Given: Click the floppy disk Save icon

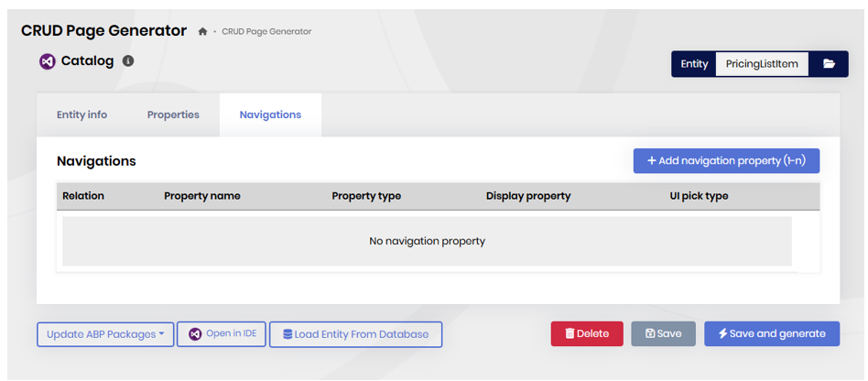Looking at the screenshot, I should pyautogui.click(x=650, y=334).
